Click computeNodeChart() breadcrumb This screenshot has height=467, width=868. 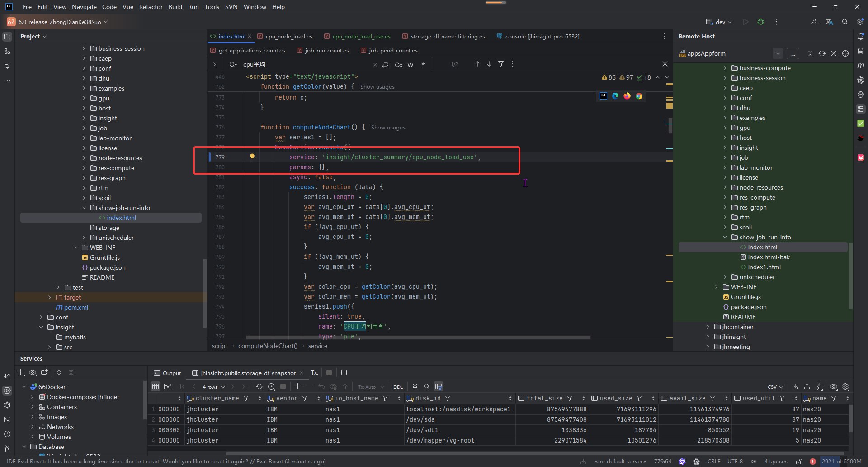[x=268, y=346]
